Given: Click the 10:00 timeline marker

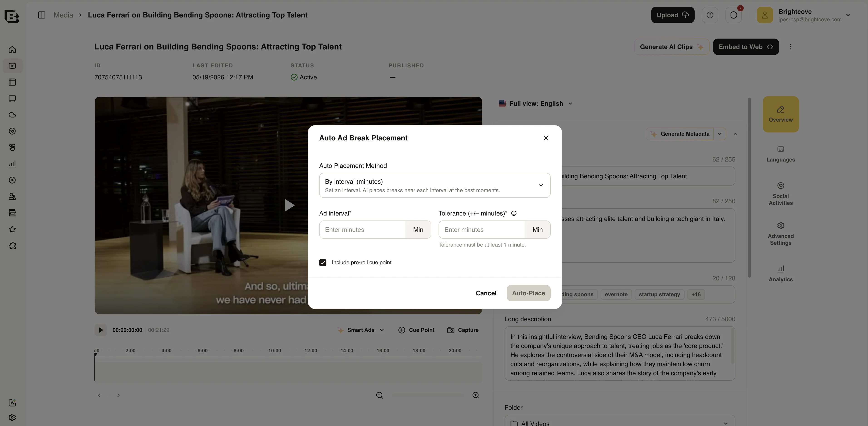Looking at the screenshot, I should (x=275, y=350).
